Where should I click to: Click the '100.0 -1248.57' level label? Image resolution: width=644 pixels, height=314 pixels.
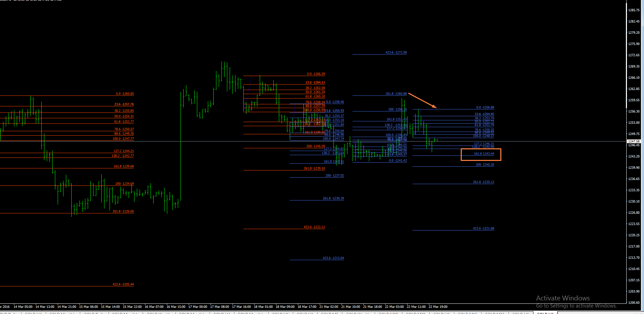484,136
